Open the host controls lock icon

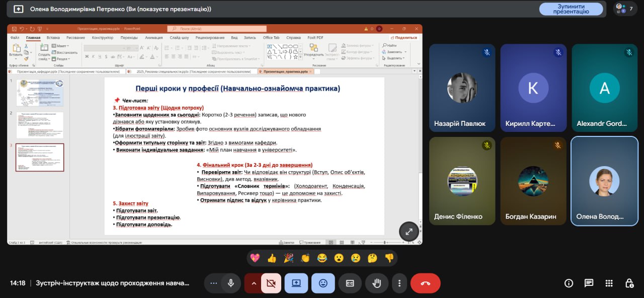coord(629,283)
